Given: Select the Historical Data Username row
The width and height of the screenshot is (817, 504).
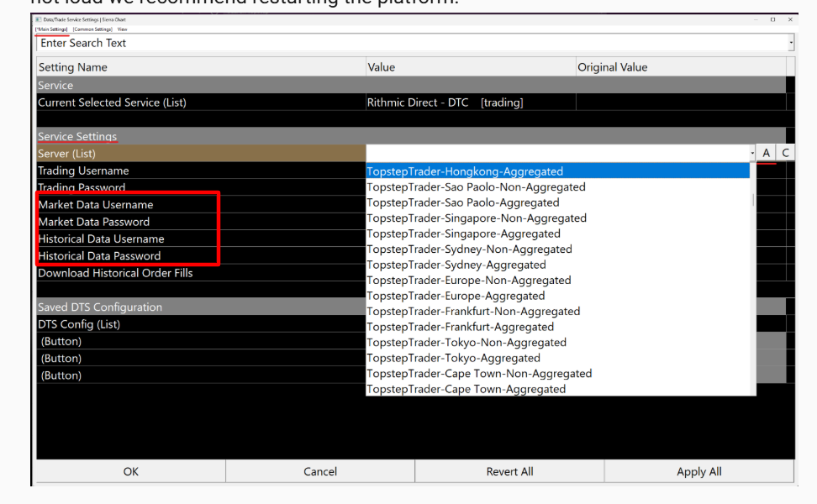Looking at the screenshot, I should click(201, 239).
